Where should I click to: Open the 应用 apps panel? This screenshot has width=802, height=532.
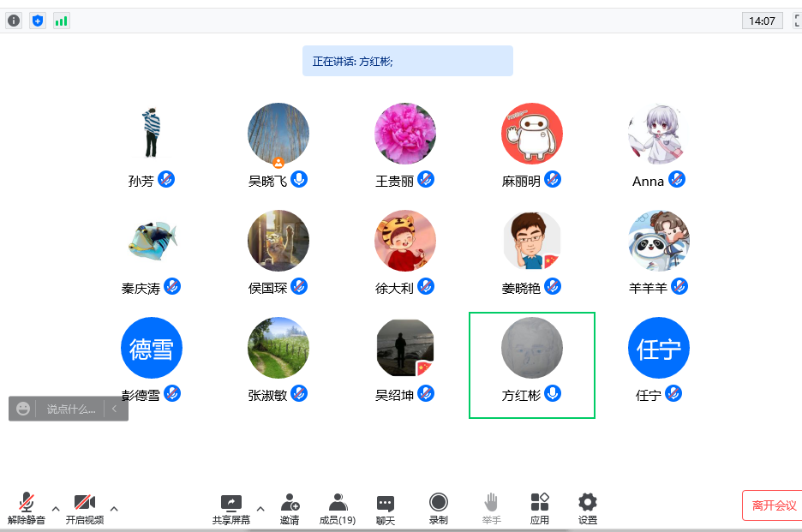click(540, 509)
